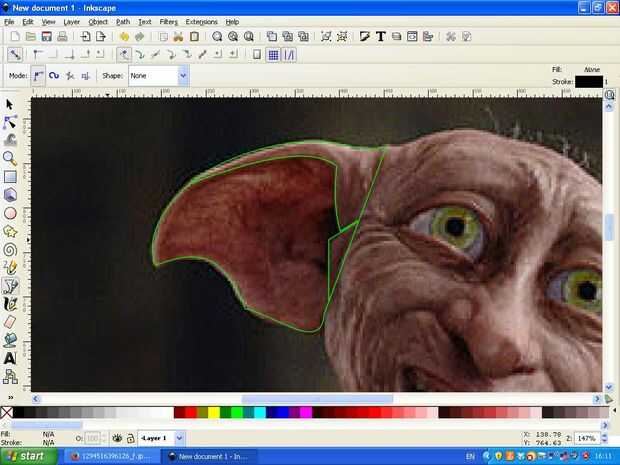The width and height of the screenshot is (620, 465).
Task: Click the zoom percentage field
Action: pos(586,438)
